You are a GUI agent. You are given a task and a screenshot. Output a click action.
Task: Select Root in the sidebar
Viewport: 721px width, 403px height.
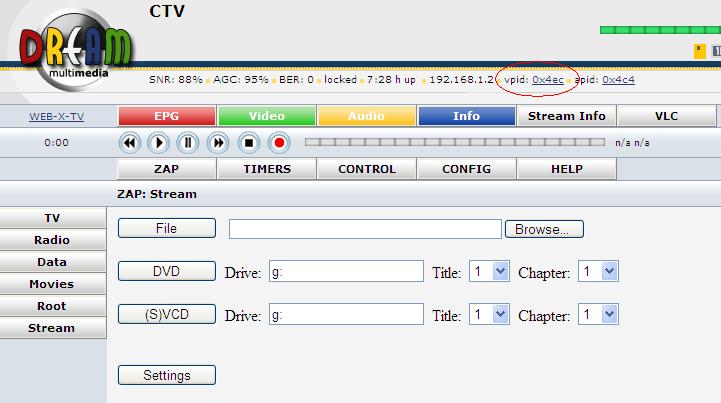52,306
